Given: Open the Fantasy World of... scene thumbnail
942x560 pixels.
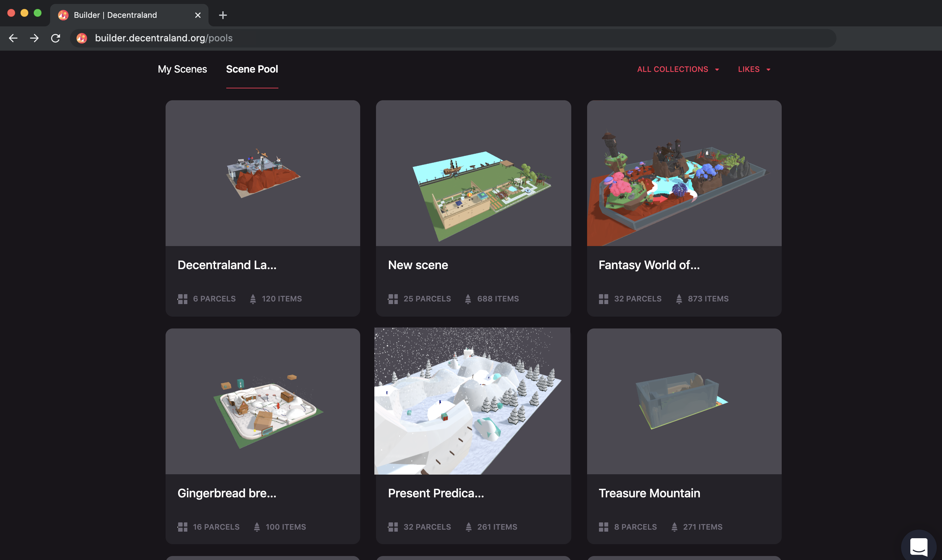Looking at the screenshot, I should point(684,173).
